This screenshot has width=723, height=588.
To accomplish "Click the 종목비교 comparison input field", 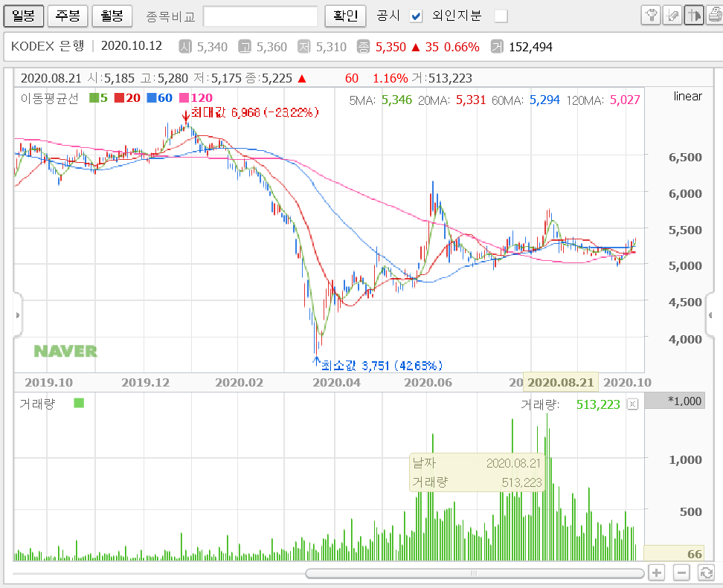I will click(x=260, y=16).
